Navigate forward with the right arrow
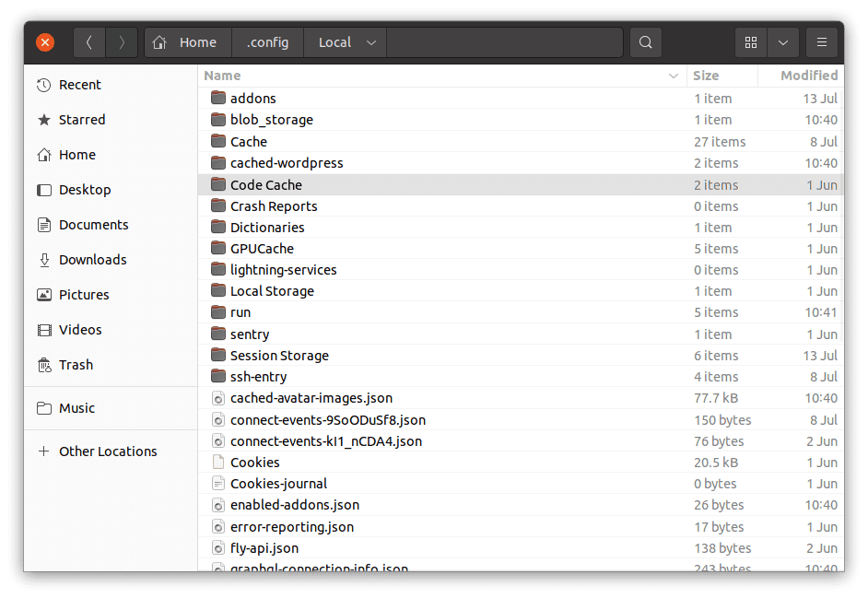868x598 pixels. coord(122,41)
